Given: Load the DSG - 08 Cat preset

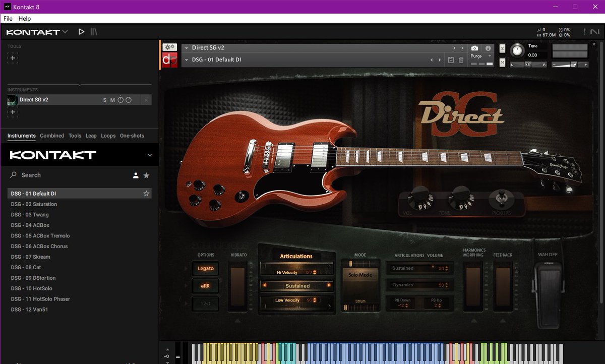Looking at the screenshot, I should (79, 267).
